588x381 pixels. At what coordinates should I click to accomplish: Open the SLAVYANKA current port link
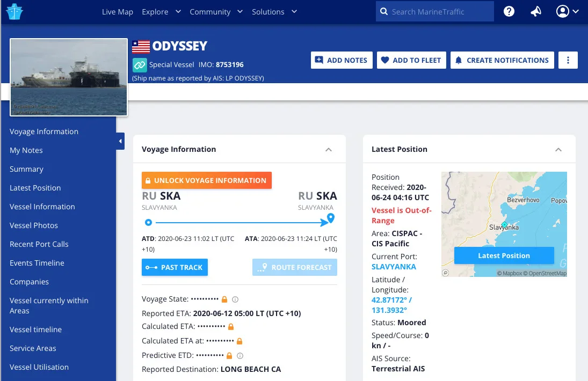[x=394, y=267]
